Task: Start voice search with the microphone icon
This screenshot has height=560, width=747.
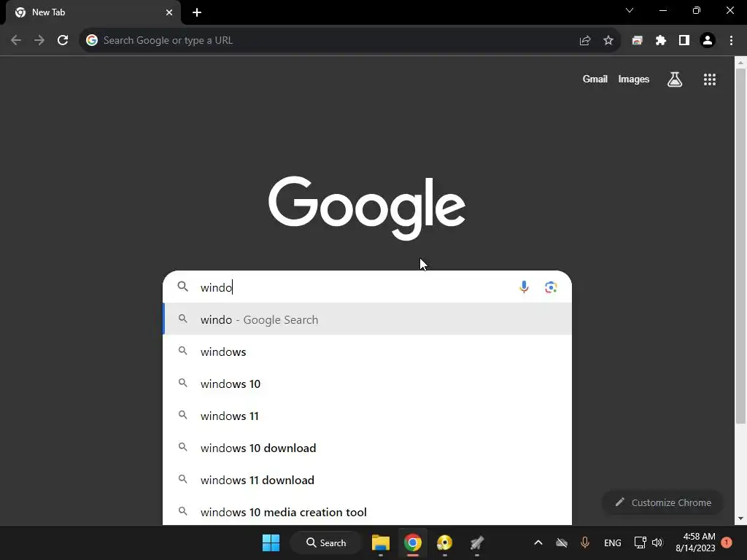Action: pos(524,287)
